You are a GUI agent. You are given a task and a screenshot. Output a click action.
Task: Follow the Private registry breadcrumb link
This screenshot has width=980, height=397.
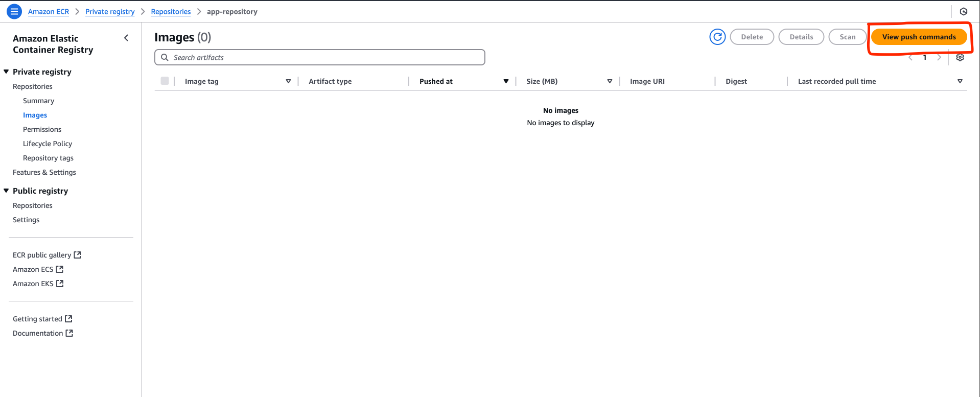click(x=110, y=11)
